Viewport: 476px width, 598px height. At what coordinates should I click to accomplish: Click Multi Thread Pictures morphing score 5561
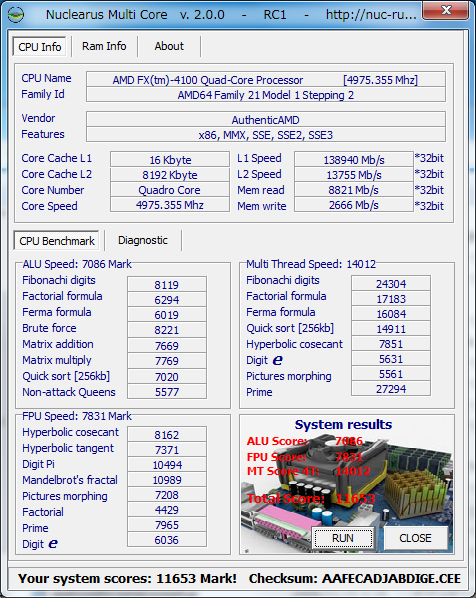(x=391, y=374)
